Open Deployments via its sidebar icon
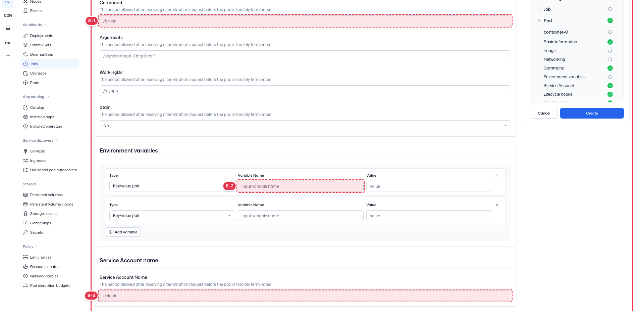 tap(25, 36)
